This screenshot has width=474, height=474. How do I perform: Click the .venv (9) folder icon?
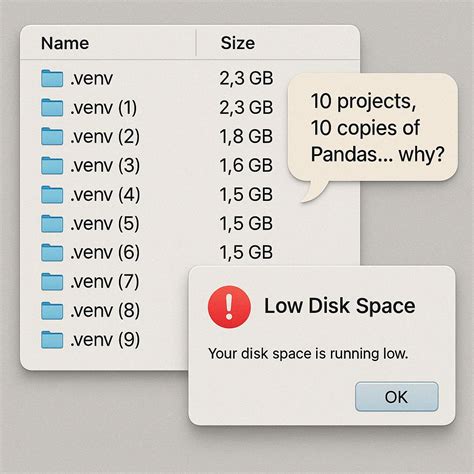click(x=52, y=340)
